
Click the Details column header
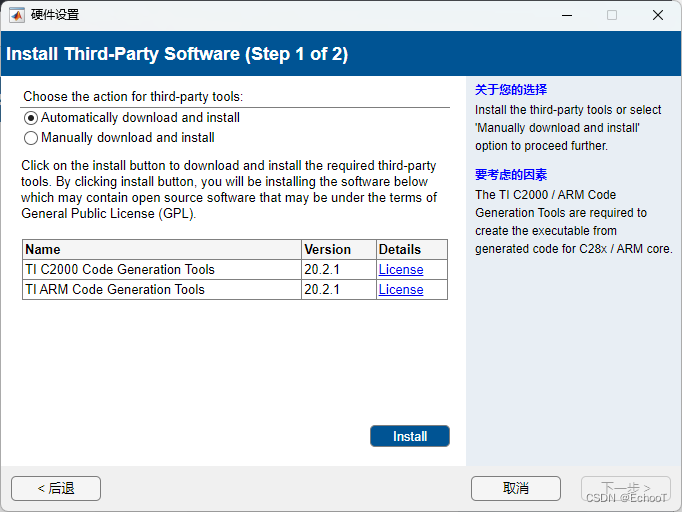point(412,249)
